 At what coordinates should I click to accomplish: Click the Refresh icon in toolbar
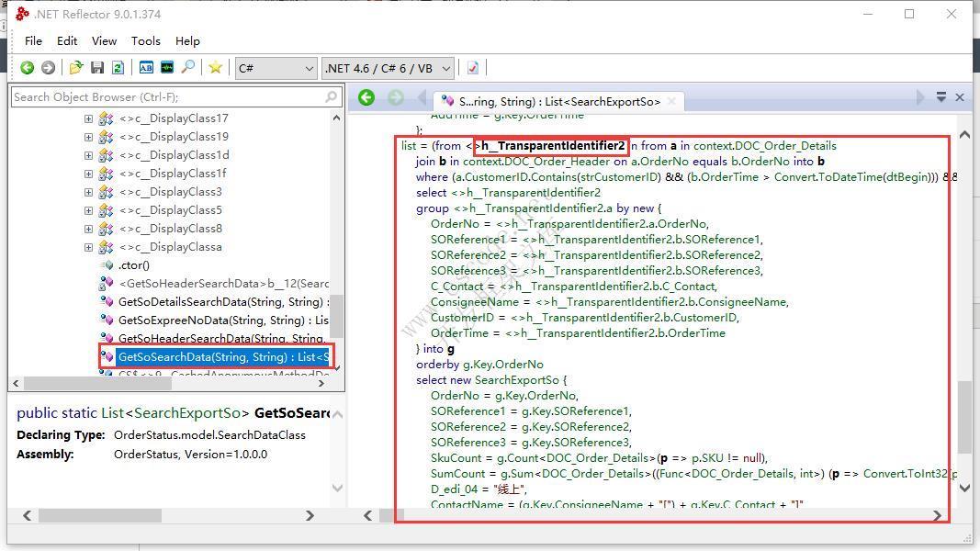(x=118, y=68)
